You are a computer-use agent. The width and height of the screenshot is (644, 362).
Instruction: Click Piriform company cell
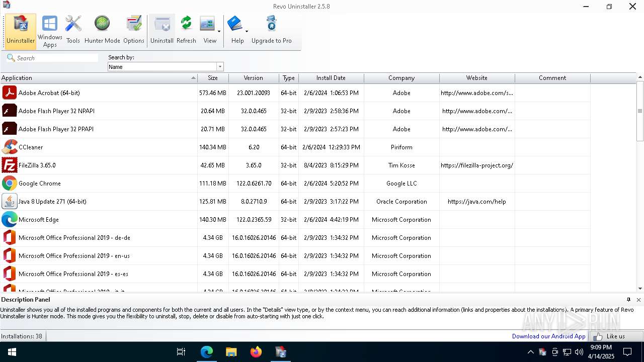(401, 147)
